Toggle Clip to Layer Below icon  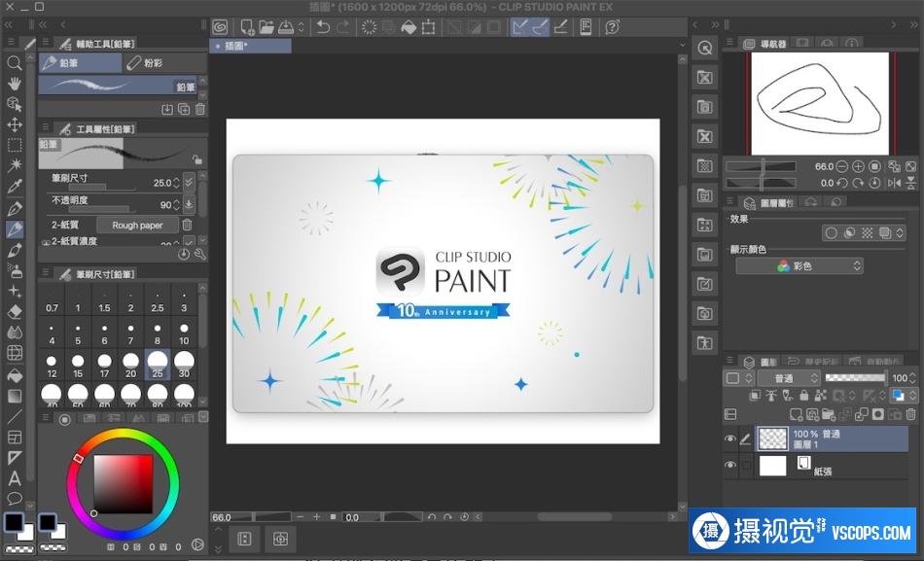click(755, 396)
